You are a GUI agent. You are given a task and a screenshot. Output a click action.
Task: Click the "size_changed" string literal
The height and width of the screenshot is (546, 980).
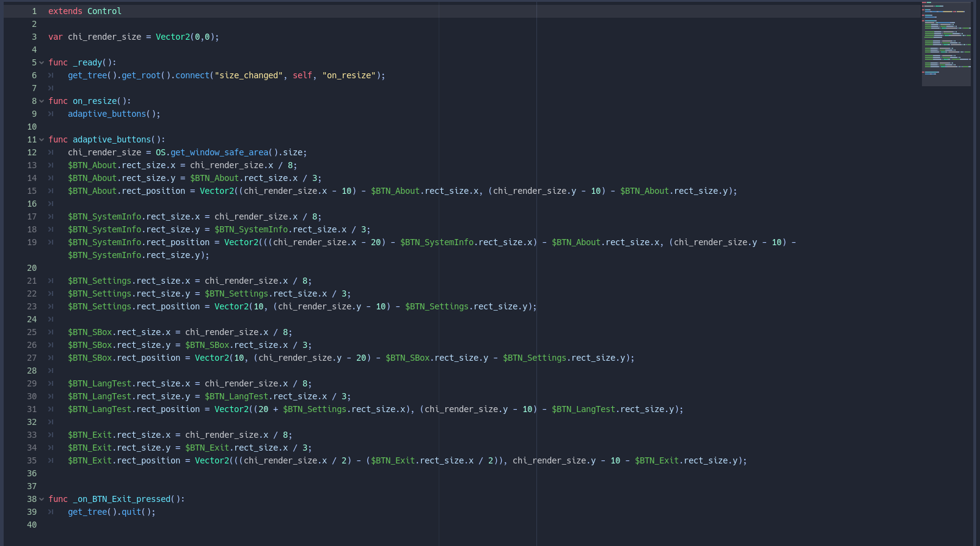tap(249, 75)
